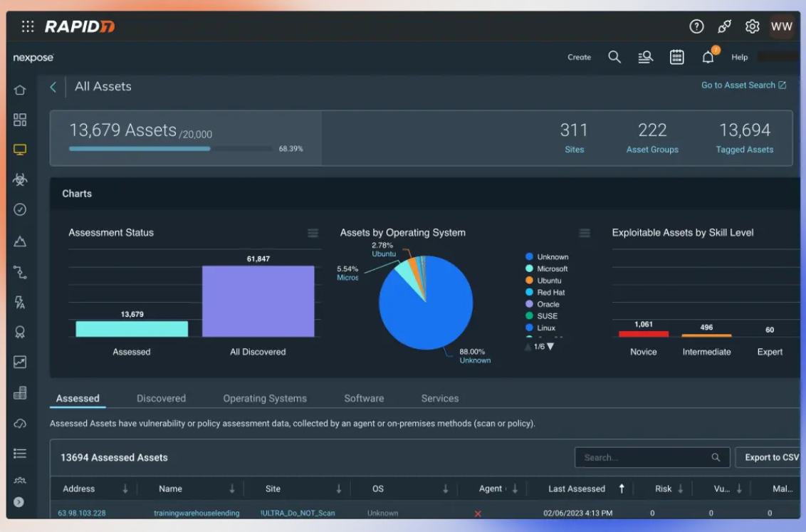Open the app launcher grid icon
The height and width of the screenshot is (532, 806).
click(x=28, y=27)
